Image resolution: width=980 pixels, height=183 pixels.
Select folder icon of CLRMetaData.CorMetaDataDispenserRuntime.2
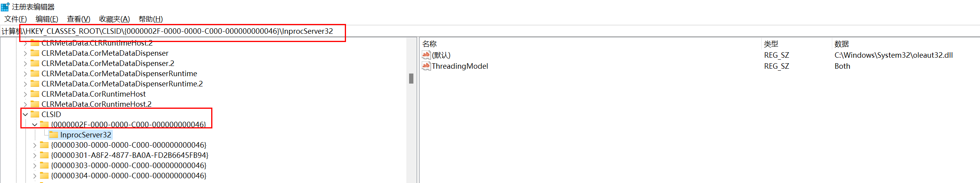pyautogui.click(x=35, y=84)
